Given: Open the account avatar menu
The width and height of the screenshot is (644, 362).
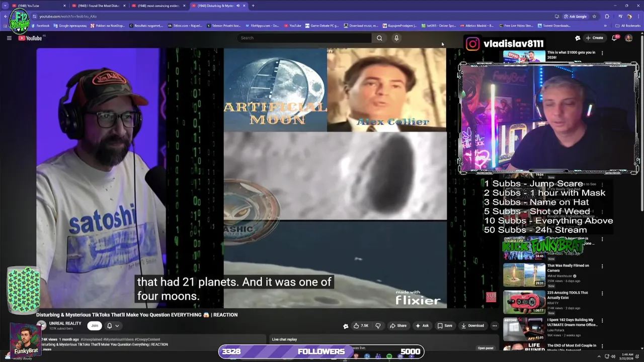Looking at the screenshot, I should (x=628, y=38).
